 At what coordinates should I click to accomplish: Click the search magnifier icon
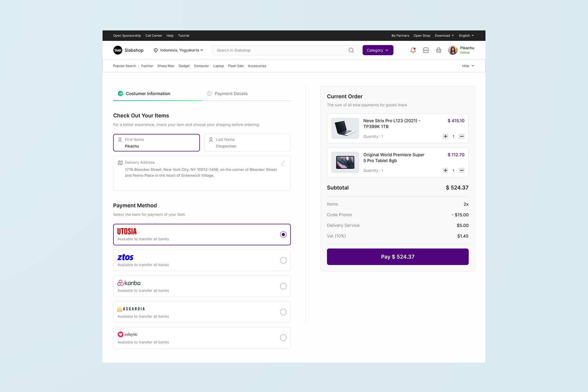tap(351, 50)
